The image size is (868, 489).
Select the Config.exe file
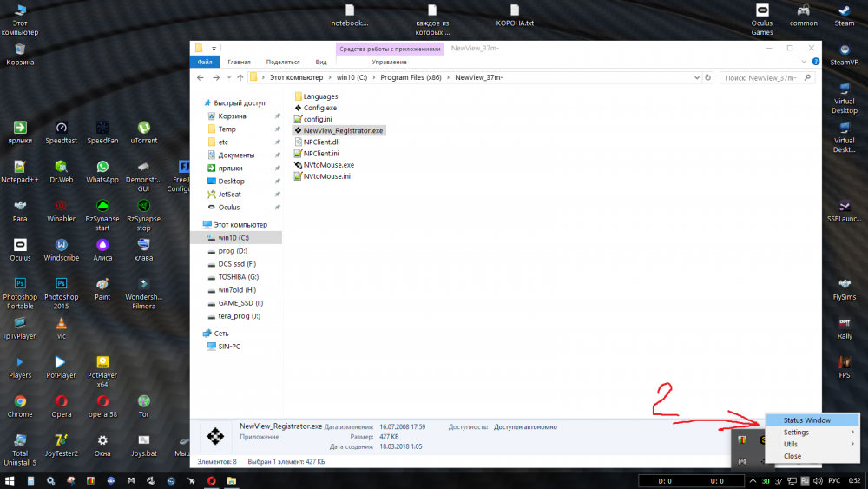(315, 108)
